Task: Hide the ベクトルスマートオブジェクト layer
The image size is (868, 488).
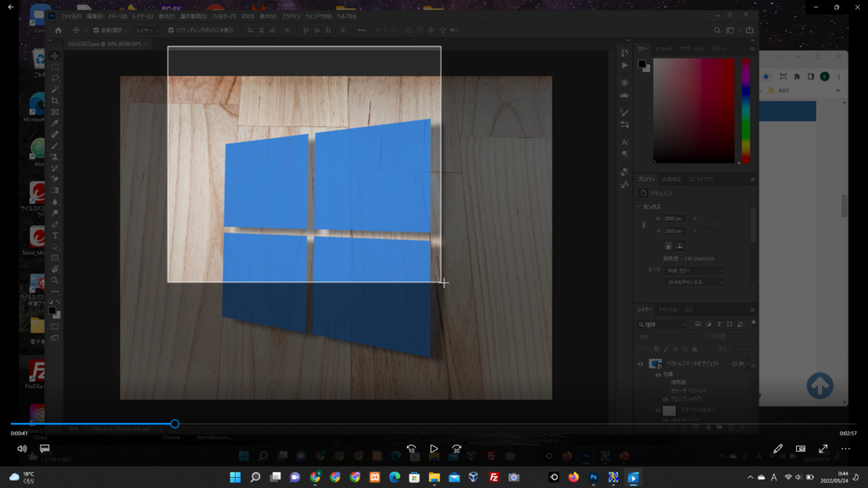Action: pyautogui.click(x=641, y=363)
